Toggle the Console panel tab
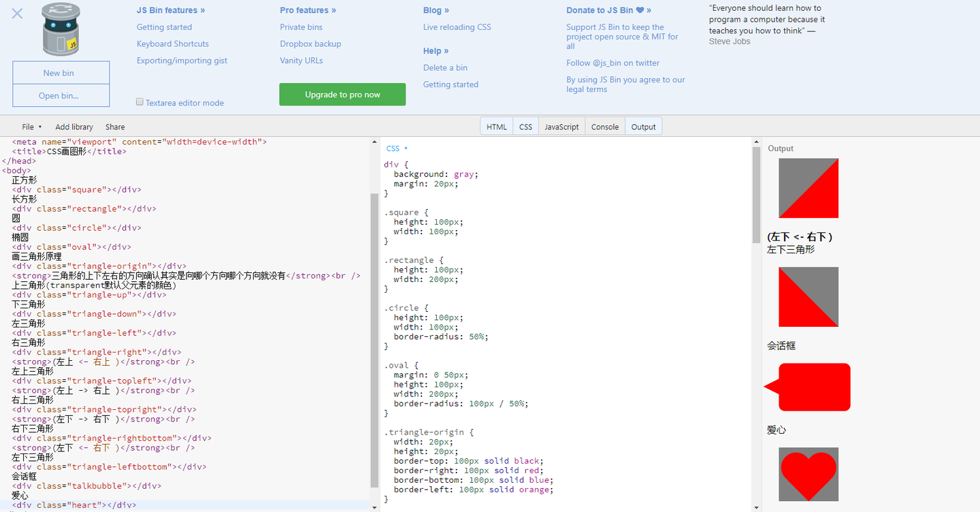Viewport: 980px width, 512px height. pyautogui.click(x=605, y=127)
